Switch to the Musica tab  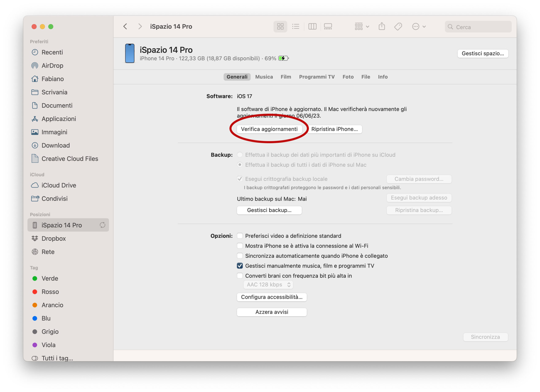[x=264, y=77]
